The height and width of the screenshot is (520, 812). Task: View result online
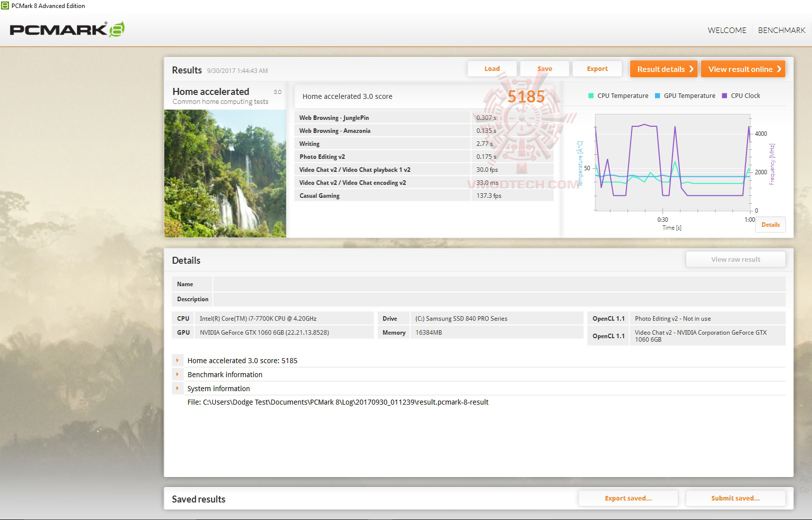point(743,69)
